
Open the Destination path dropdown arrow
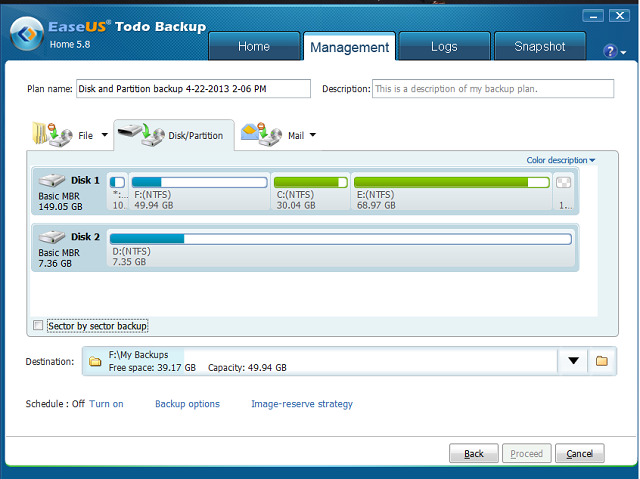tap(574, 361)
